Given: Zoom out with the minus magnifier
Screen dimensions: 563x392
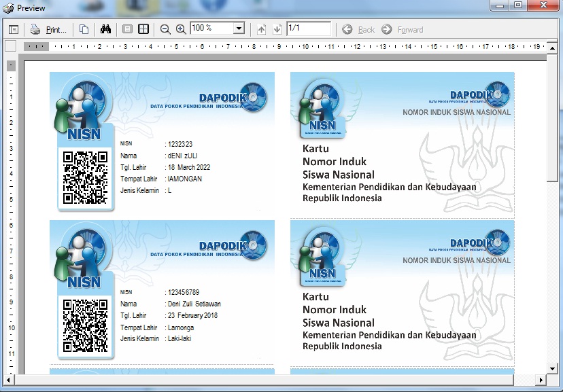Looking at the screenshot, I should [165, 29].
